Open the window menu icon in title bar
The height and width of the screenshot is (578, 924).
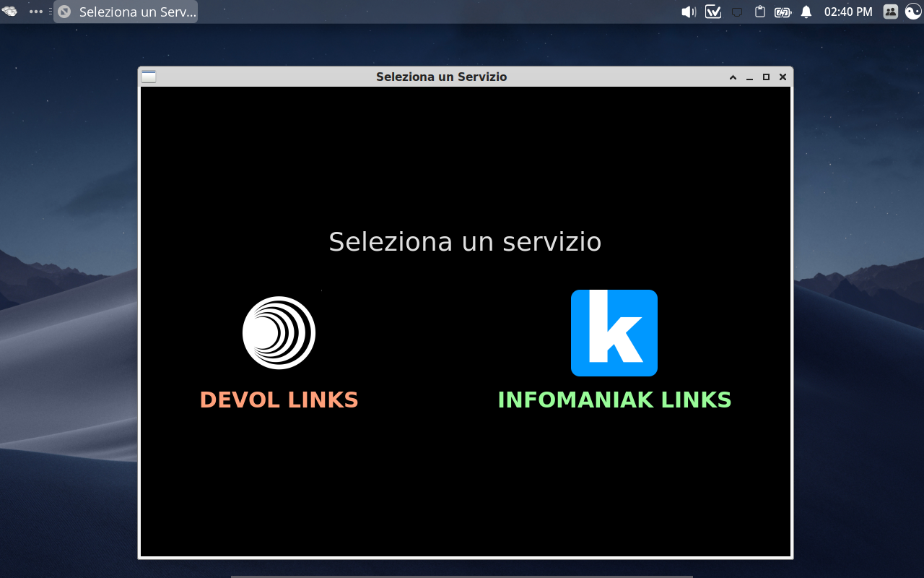[x=149, y=77]
